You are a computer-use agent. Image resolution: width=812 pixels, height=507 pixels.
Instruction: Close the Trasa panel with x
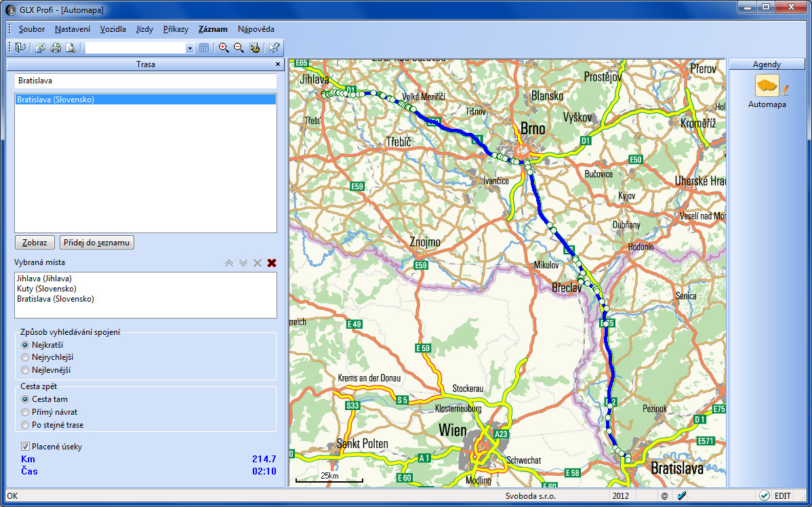[278, 64]
